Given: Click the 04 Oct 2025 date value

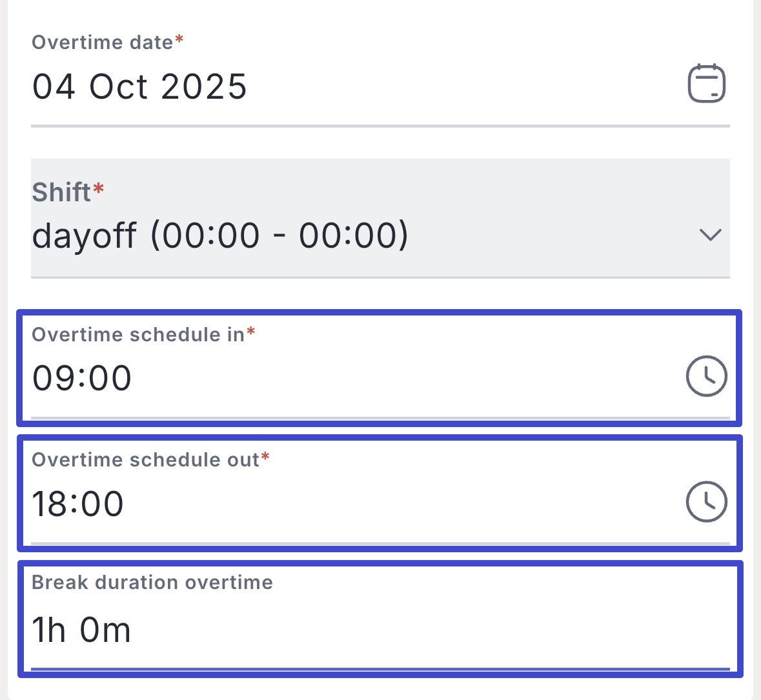Looking at the screenshot, I should pos(140,87).
